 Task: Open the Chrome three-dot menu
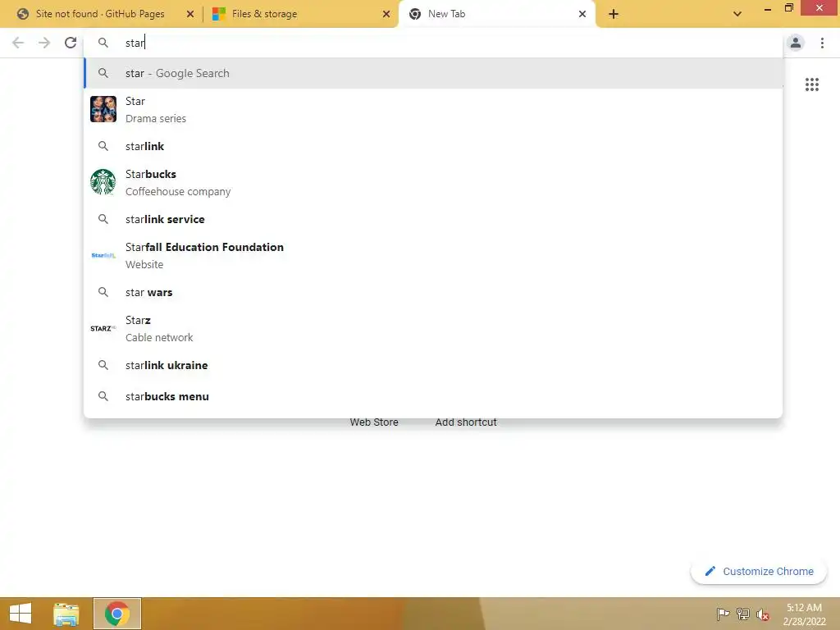(x=822, y=43)
